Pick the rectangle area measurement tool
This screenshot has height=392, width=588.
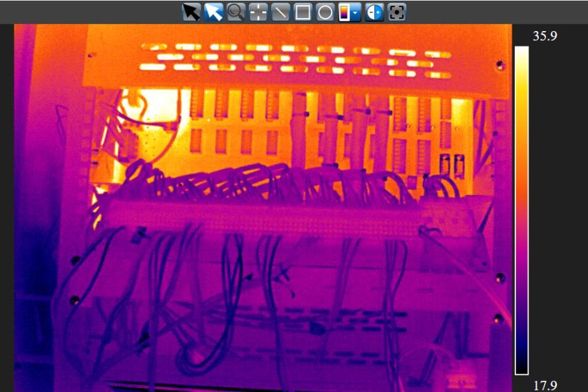click(303, 12)
